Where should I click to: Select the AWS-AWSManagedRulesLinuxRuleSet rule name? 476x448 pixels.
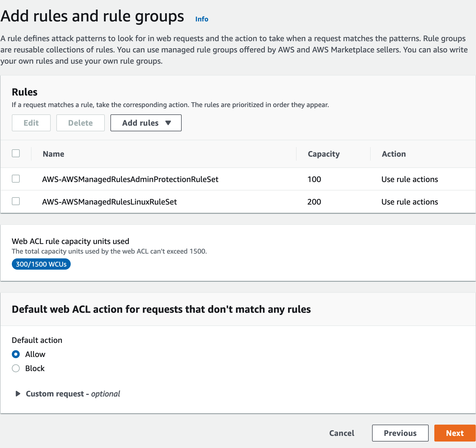click(x=109, y=201)
